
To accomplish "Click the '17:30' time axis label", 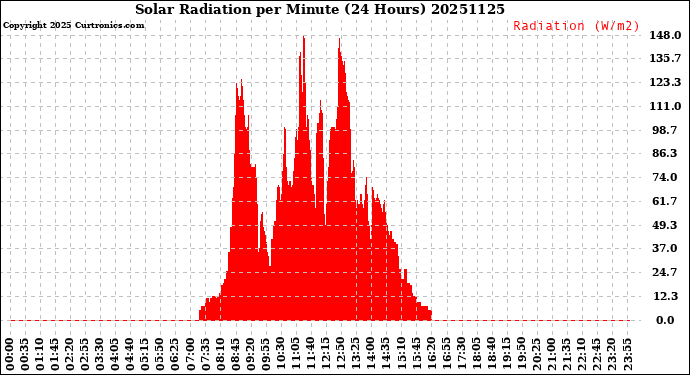I will (462, 355).
